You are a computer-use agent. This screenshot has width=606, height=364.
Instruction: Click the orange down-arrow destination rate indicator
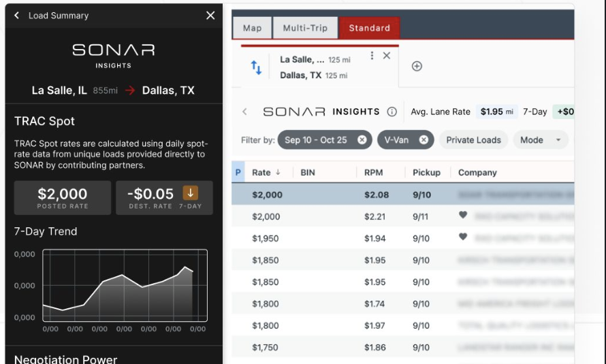[191, 194]
